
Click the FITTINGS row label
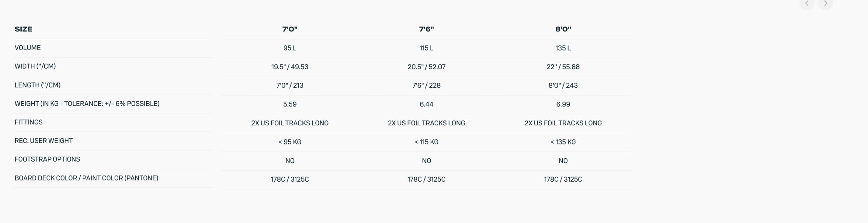(x=28, y=122)
